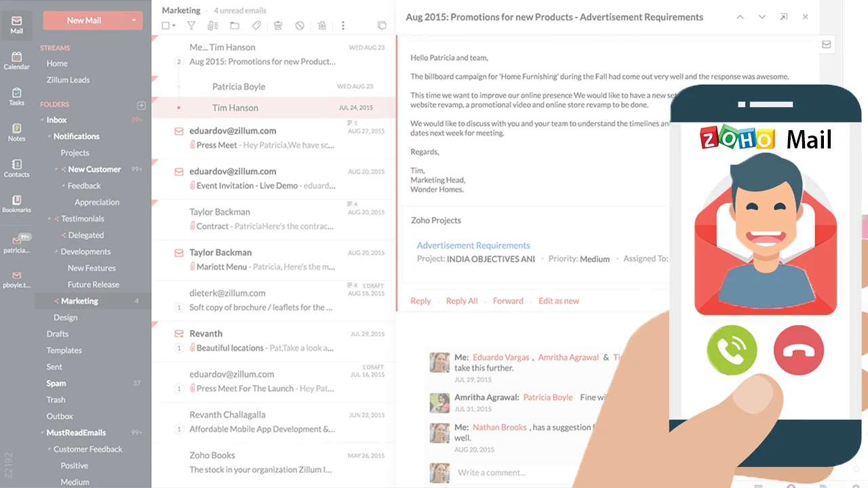
Task: Open the Mariott Menu email
Action: pos(273,260)
